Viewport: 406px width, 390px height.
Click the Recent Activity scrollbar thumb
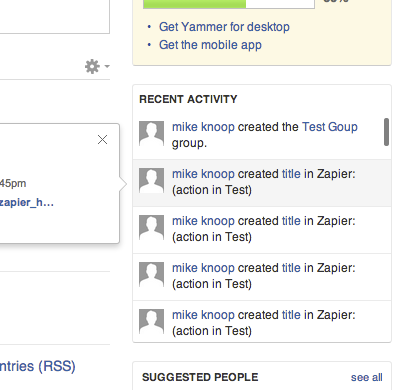[x=386, y=132]
